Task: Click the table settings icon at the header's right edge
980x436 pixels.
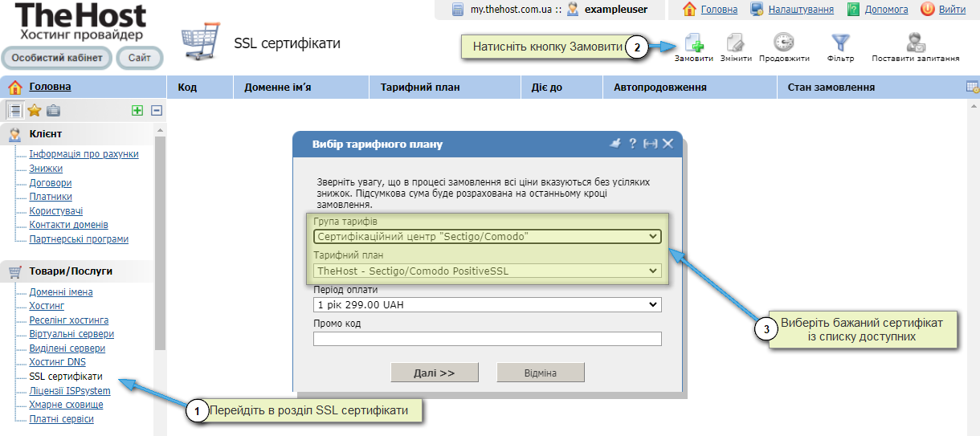Action: (972, 87)
